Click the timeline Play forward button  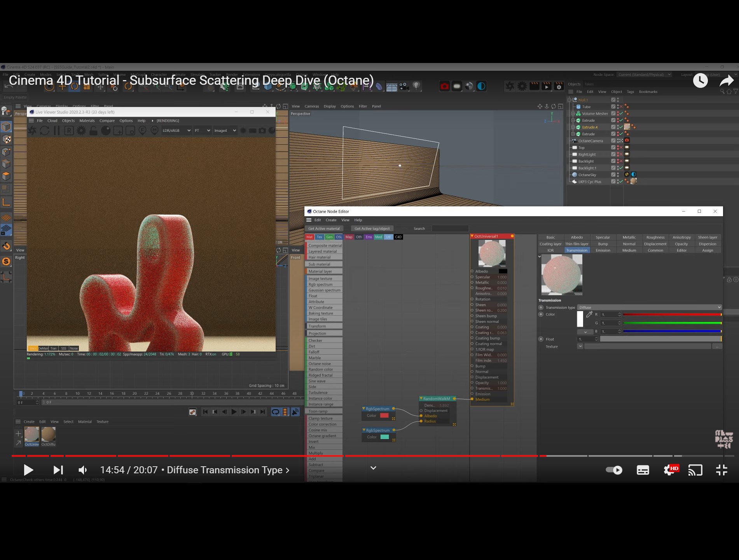coord(234,412)
